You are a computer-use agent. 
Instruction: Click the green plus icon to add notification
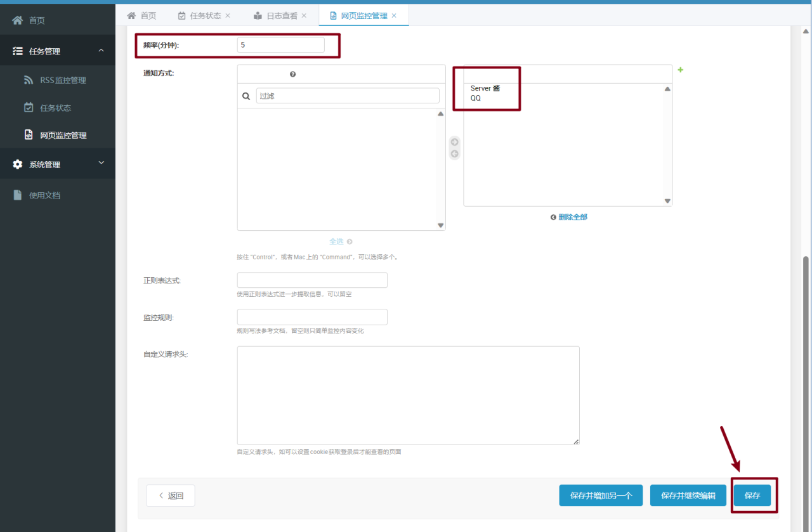click(680, 70)
